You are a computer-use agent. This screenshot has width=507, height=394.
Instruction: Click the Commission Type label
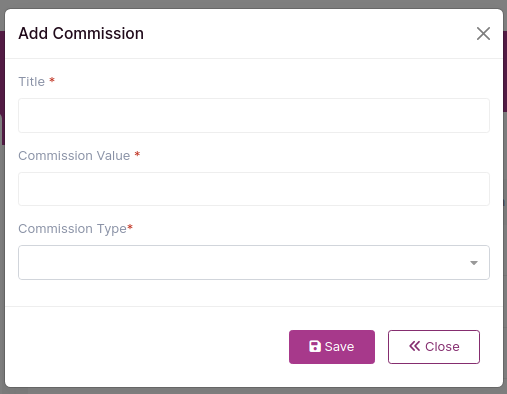(x=72, y=229)
